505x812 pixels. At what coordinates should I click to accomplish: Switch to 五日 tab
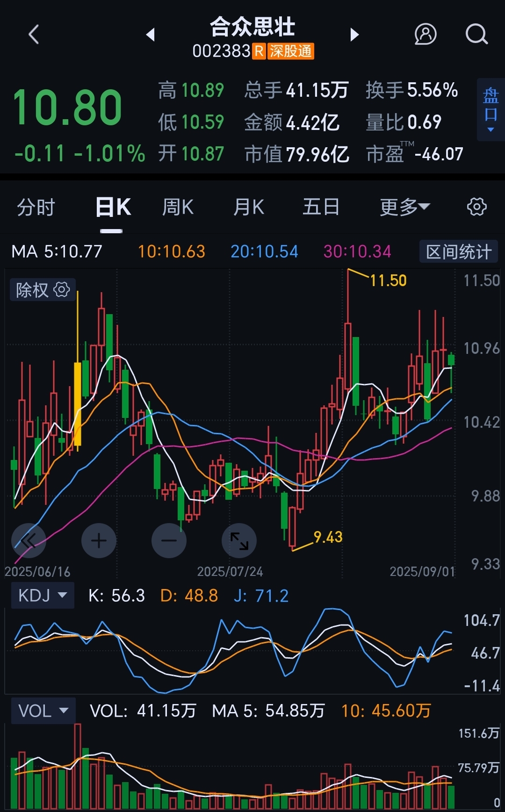click(x=321, y=207)
